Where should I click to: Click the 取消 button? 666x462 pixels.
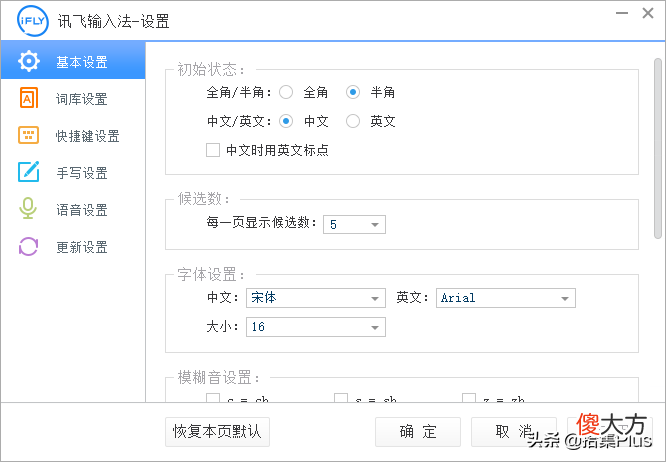514,432
